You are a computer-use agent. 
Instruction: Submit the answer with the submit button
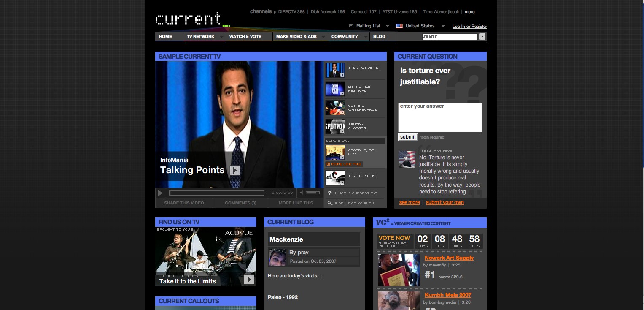point(408,137)
